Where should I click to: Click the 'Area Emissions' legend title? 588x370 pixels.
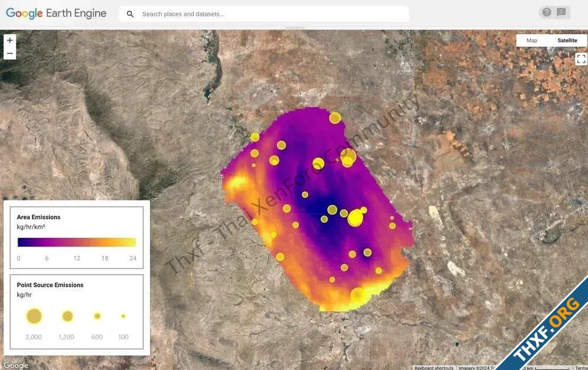39,217
